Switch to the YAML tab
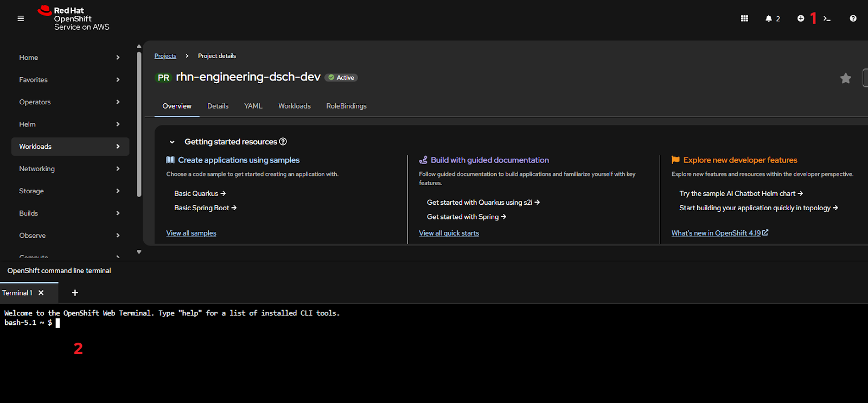This screenshot has height=403, width=868. pyautogui.click(x=253, y=106)
